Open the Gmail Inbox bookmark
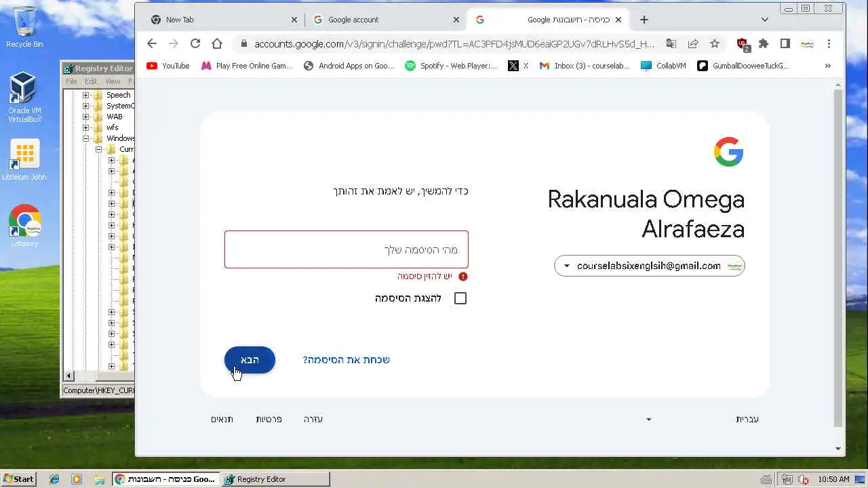The width and height of the screenshot is (868, 488). 585,66
